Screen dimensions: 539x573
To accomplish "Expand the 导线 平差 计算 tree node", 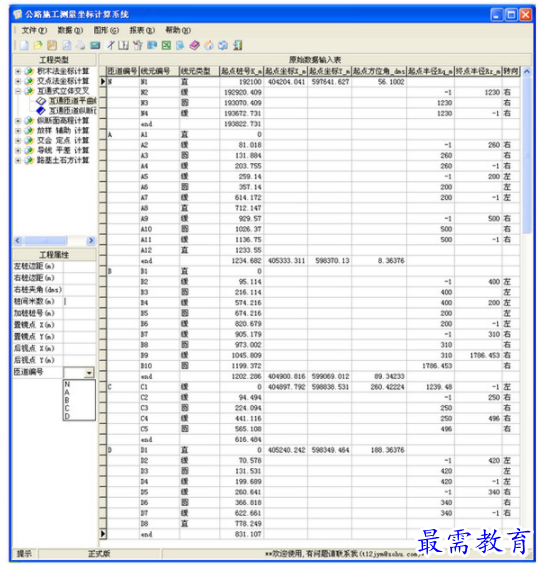I will click(x=18, y=150).
